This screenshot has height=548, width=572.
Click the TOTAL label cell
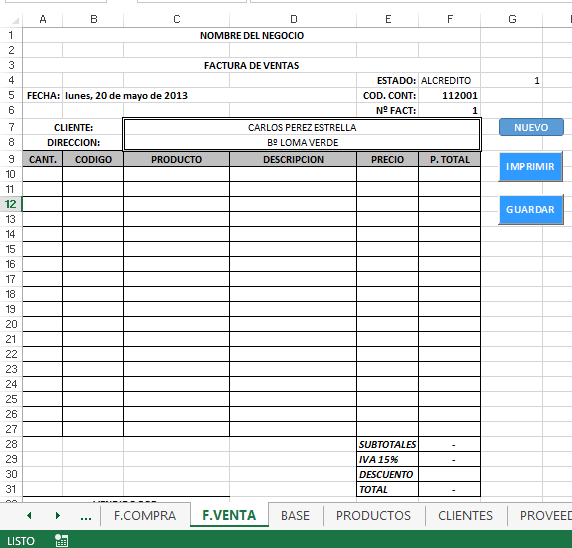coord(387,489)
